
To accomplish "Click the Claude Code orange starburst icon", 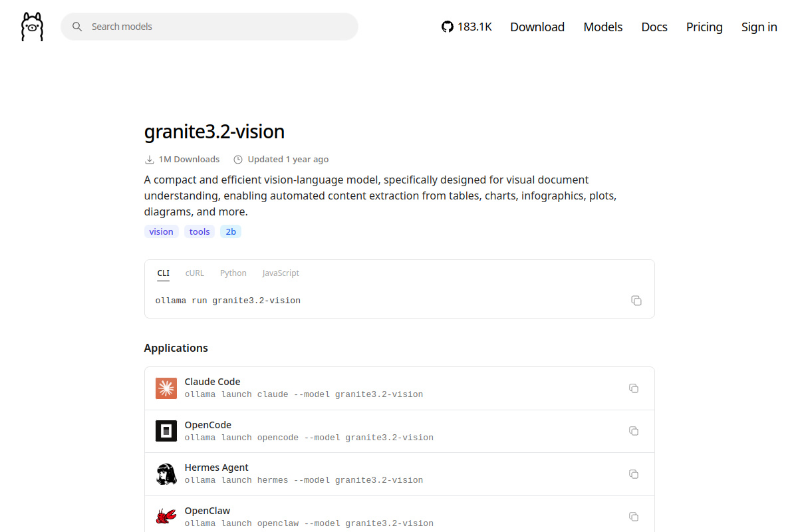I will coord(166,388).
